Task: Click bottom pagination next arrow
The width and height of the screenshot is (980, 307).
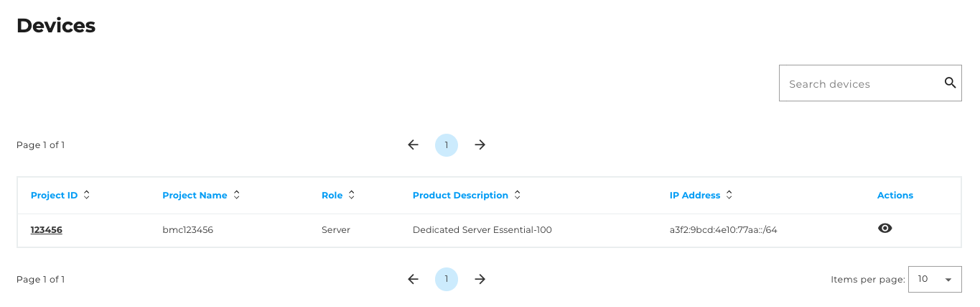Action: [480, 279]
